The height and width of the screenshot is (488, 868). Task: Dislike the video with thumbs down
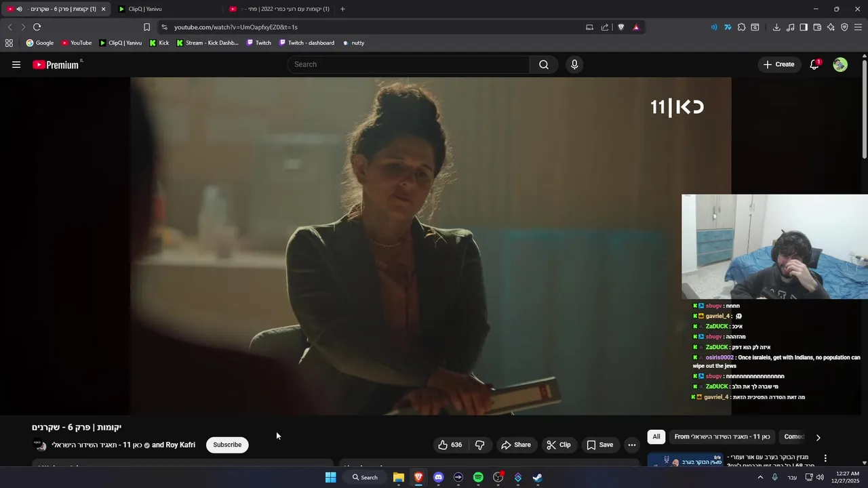[480, 445]
